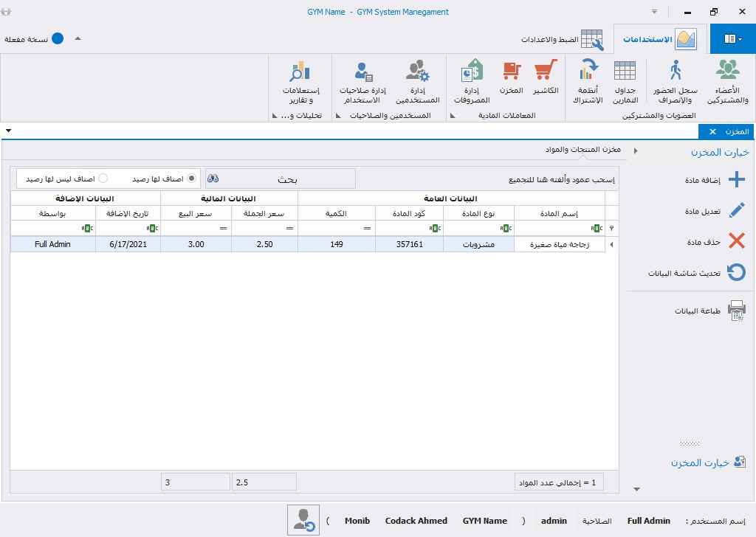The image size is (756, 537).
Task: Collapse the خيارات المخزن side panel arrow
Action: pyautogui.click(x=636, y=150)
